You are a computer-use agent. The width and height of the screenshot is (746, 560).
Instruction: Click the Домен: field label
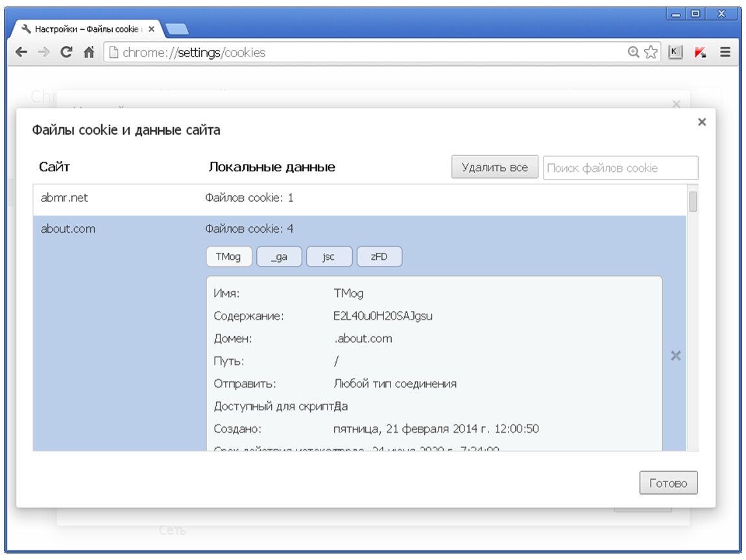[x=233, y=338]
